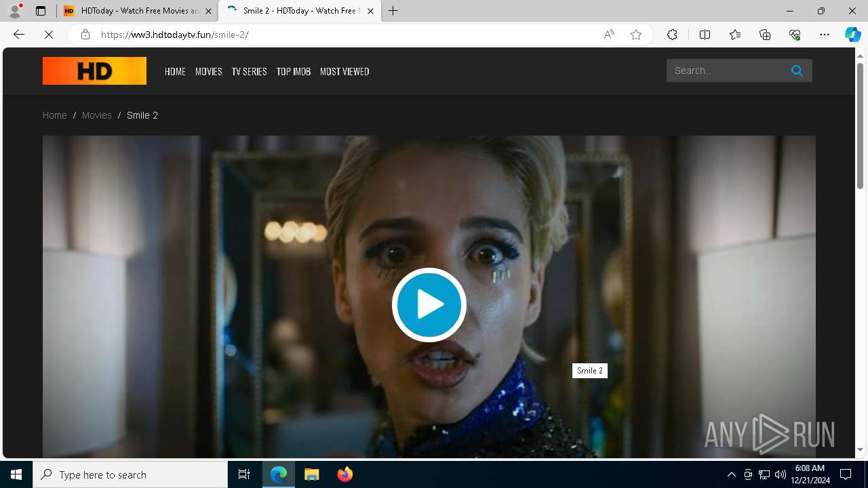This screenshot has height=488, width=868.
Task: Open Split screen in the toolbar
Action: (705, 35)
